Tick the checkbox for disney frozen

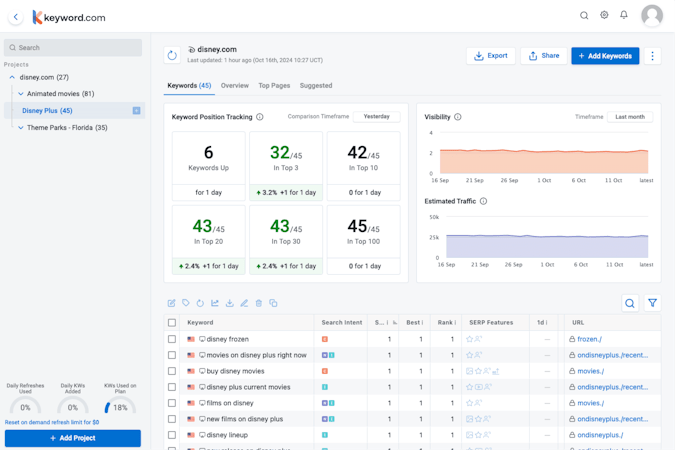point(172,339)
